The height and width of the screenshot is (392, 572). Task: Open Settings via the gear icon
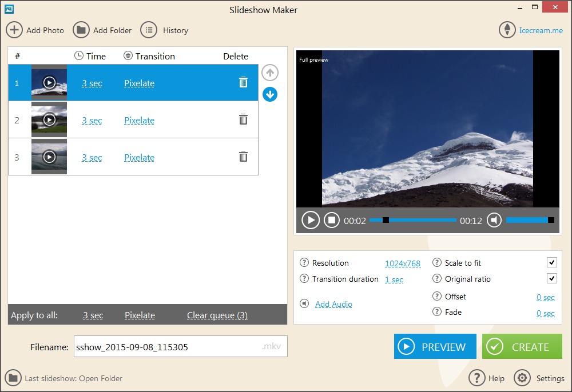522,378
